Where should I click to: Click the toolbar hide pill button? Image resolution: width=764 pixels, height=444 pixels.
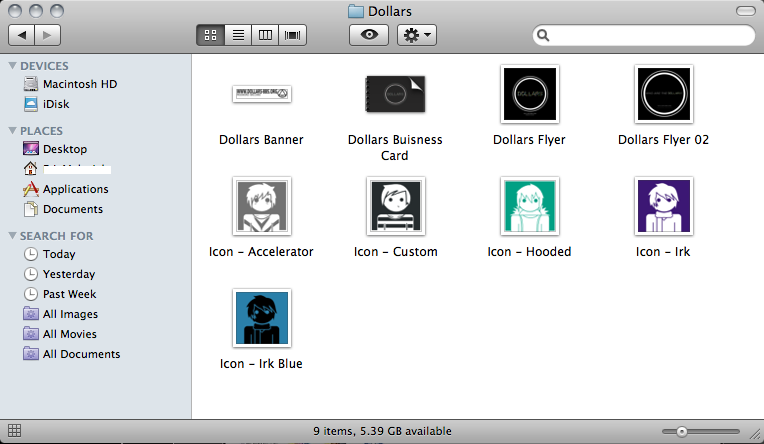pos(745,11)
